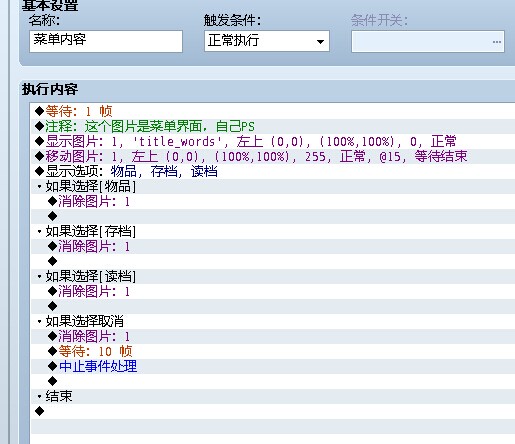Select the 等待: 1 帧 command line
The width and height of the screenshot is (515, 444).
273,111
